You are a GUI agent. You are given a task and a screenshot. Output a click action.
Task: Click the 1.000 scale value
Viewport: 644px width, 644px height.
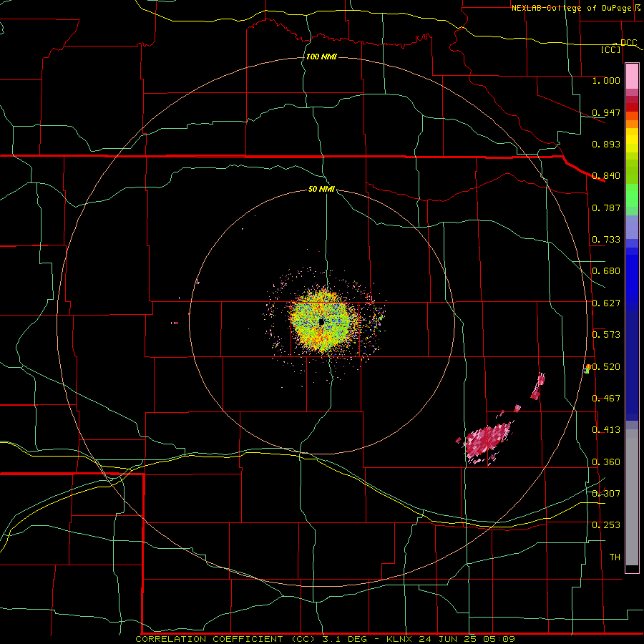(x=606, y=80)
